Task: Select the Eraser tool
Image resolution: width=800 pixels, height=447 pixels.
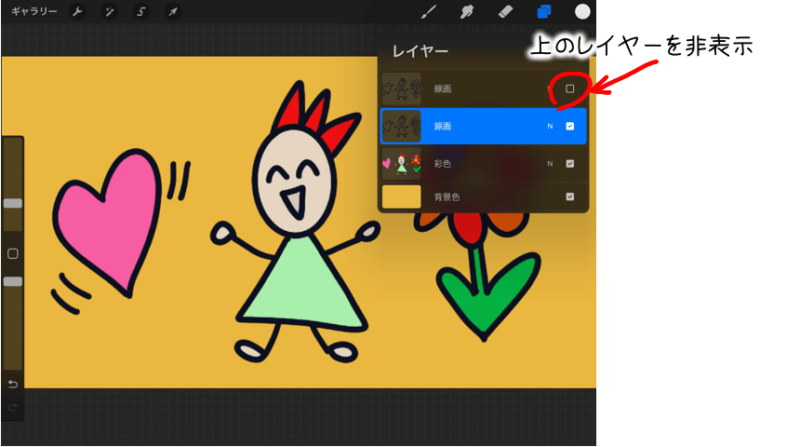Action: [505, 11]
